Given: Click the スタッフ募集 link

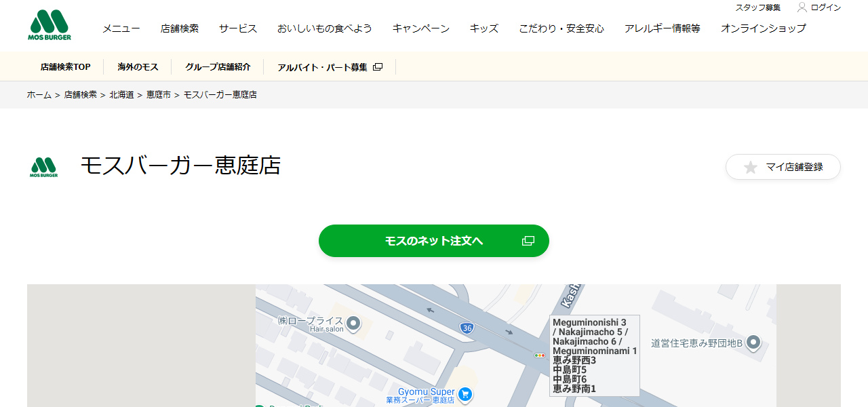Looking at the screenshot, I should click(758, 7).
